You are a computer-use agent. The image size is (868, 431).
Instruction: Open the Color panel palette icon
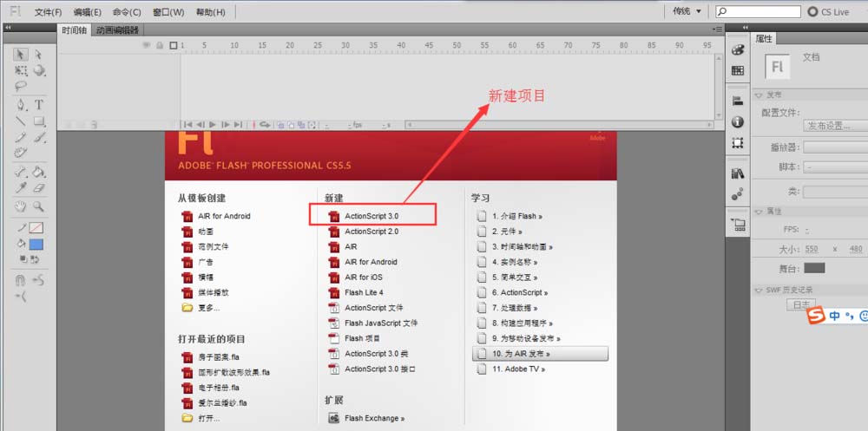[737, 49]
